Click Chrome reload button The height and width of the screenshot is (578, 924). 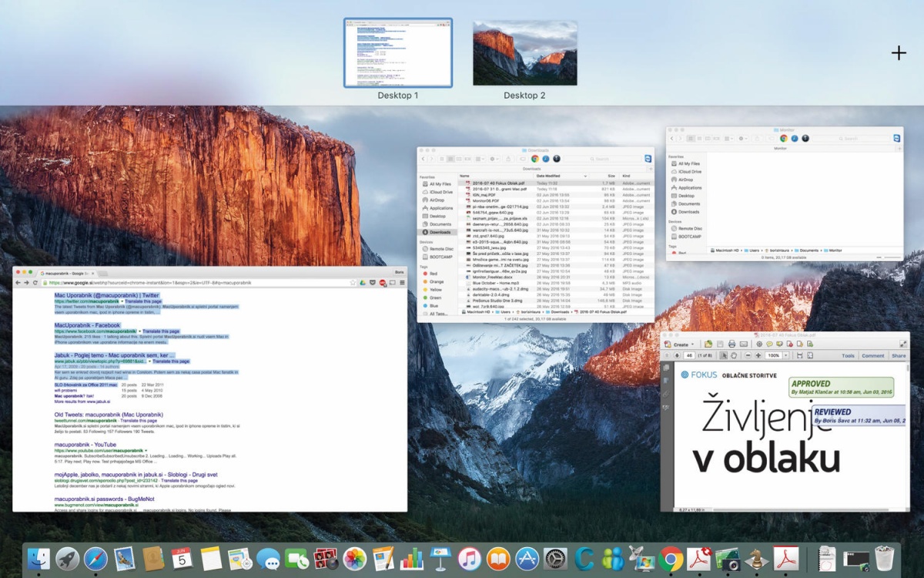click(x=35, y=283)
